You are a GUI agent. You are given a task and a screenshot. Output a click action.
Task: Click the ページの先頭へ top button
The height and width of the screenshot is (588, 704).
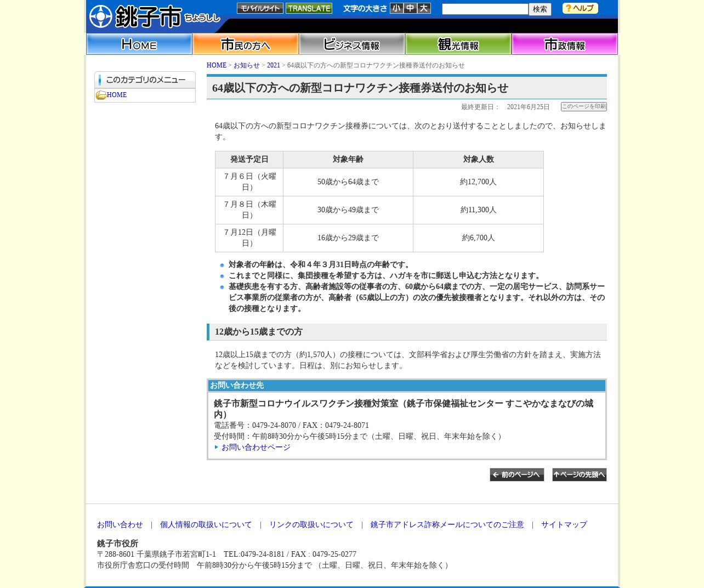point(580,475)
